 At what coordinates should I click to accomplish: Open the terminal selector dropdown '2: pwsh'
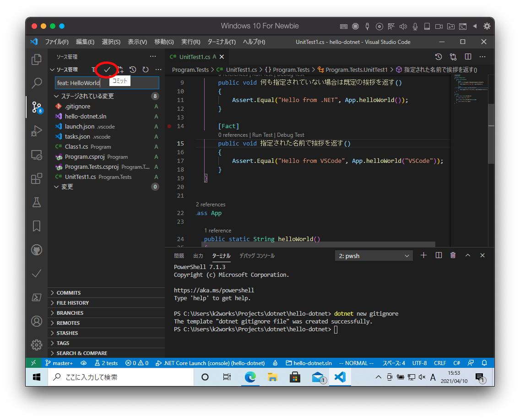374,256
